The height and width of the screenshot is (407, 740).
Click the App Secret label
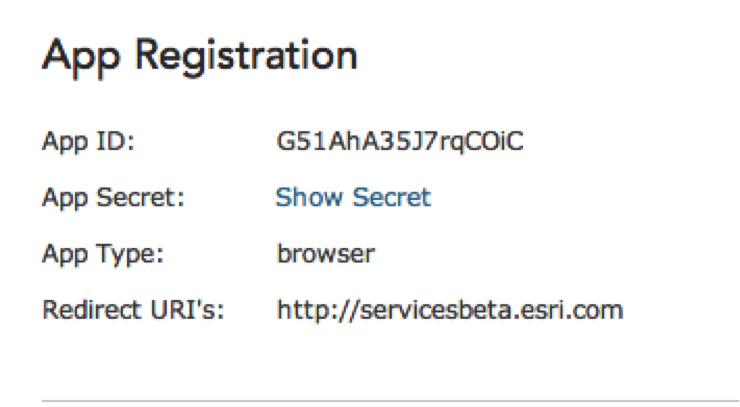[114, 197]
